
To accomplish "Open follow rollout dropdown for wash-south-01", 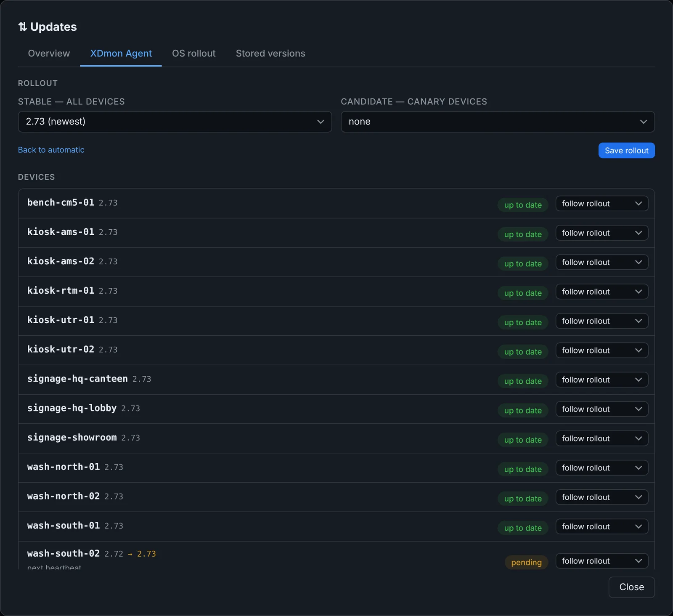I will point(601,527).
